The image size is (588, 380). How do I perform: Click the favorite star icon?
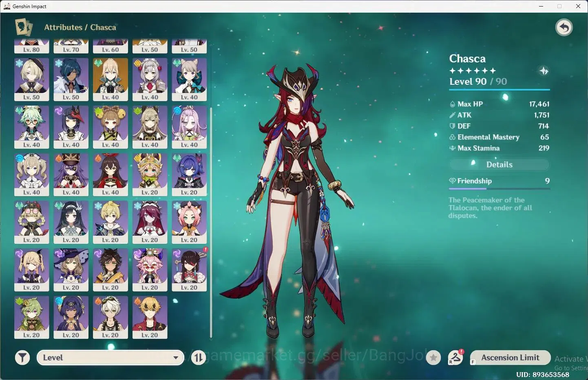tap(433, 358)
